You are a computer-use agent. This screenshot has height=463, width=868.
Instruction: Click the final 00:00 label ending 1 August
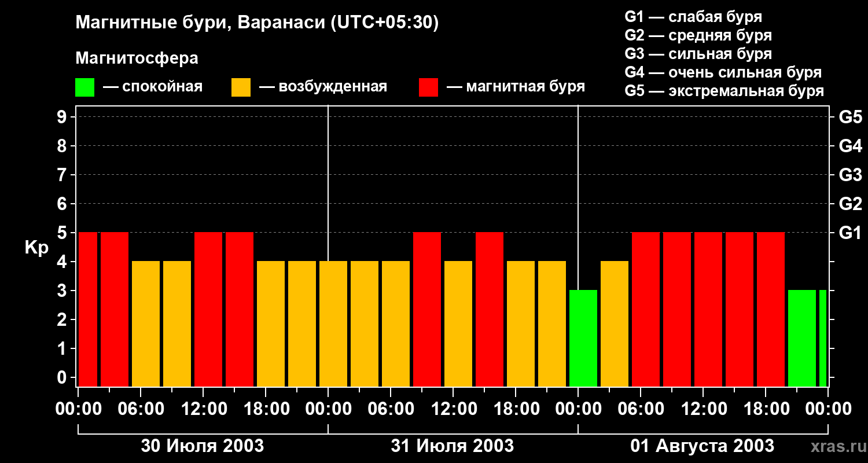point(828,409)
